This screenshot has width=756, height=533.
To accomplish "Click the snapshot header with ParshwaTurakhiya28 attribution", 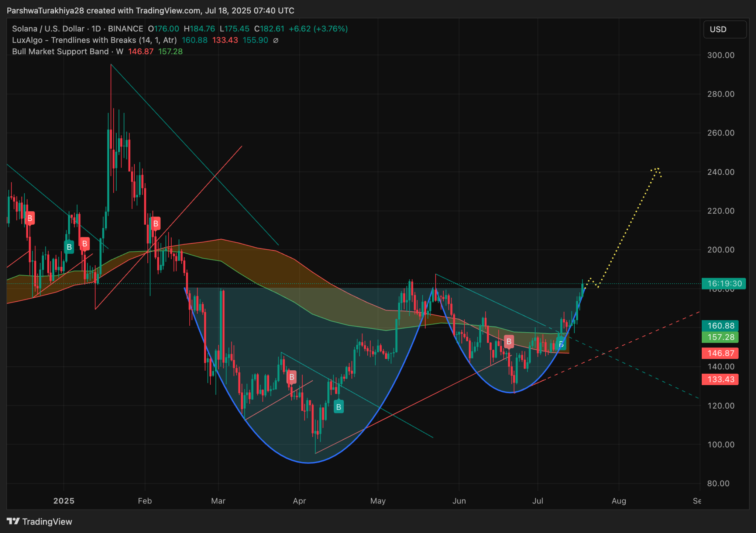I will [151, 11].
